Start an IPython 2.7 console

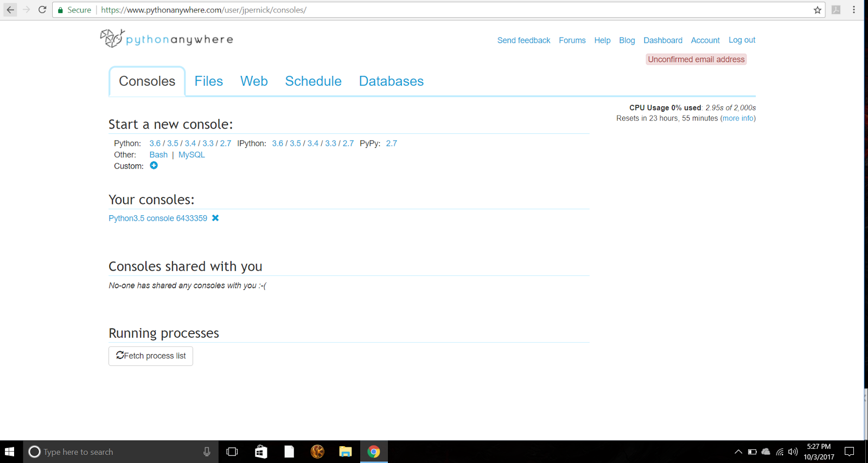pyautogui.click(x=348, y=144)
